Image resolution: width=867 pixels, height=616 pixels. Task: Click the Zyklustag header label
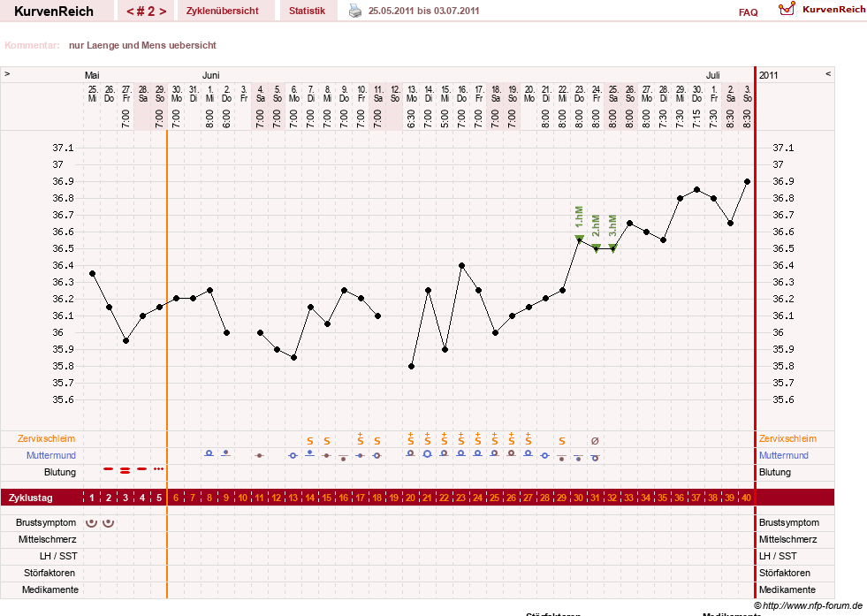[30, 498]
